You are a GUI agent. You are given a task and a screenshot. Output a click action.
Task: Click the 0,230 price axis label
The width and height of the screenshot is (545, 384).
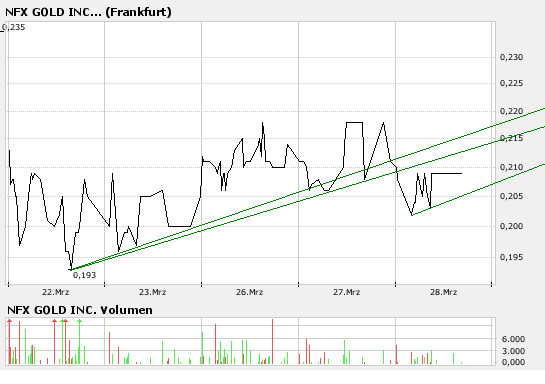pos(511,57)
